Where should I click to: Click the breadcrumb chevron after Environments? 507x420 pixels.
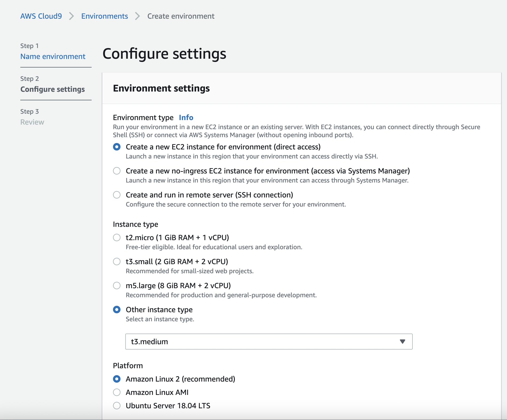(x=138, y=16)
